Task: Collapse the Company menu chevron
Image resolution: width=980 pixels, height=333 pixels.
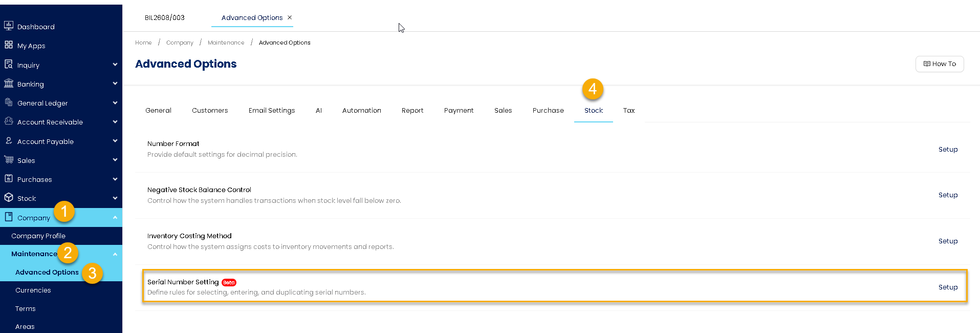Action: click(x=115, y=217)
